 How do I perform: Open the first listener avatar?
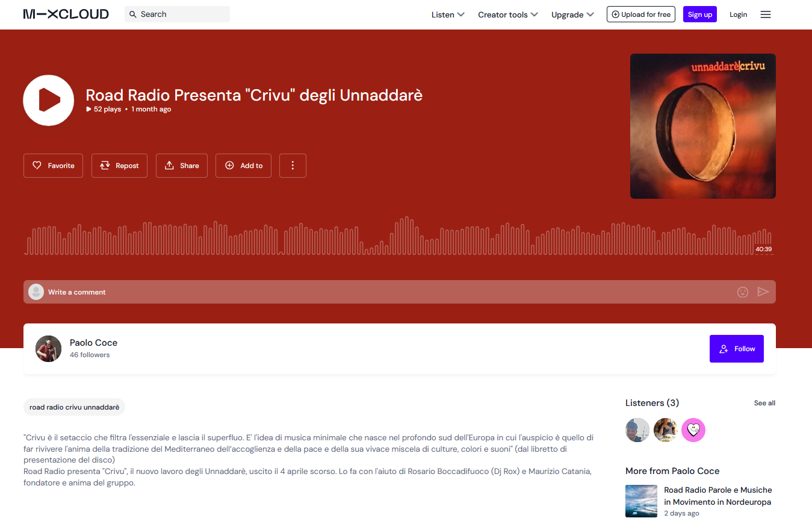[637, 430]
